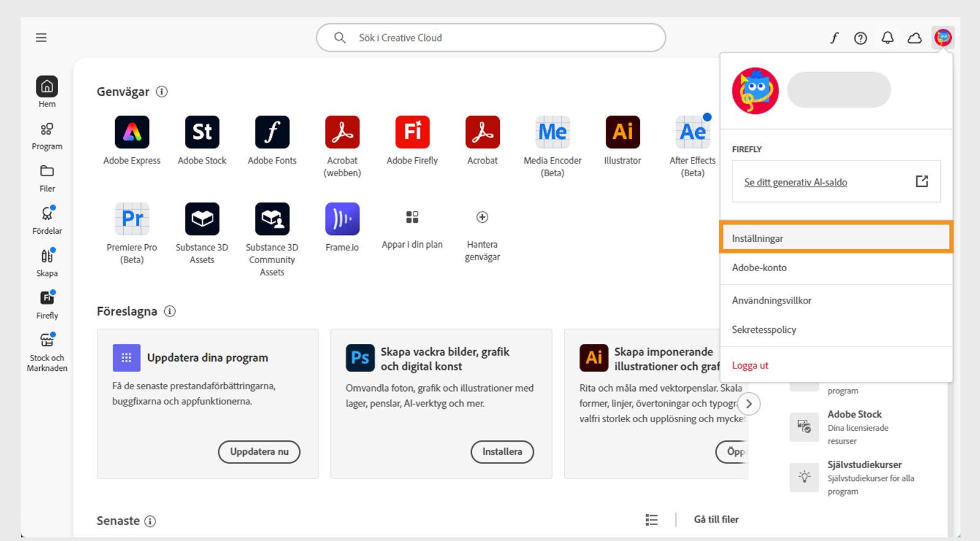Show info next to Senaste heading

click(150, 521)
